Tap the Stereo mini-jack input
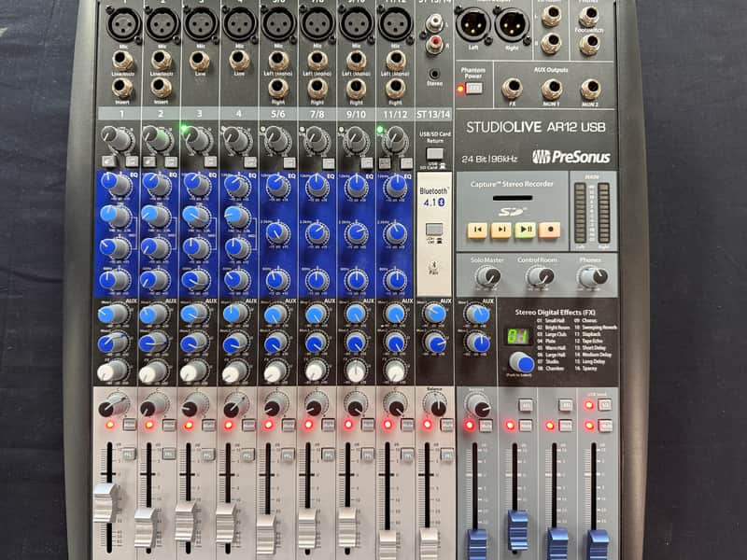This screenshot has height=560, width=747. (434, 74)
